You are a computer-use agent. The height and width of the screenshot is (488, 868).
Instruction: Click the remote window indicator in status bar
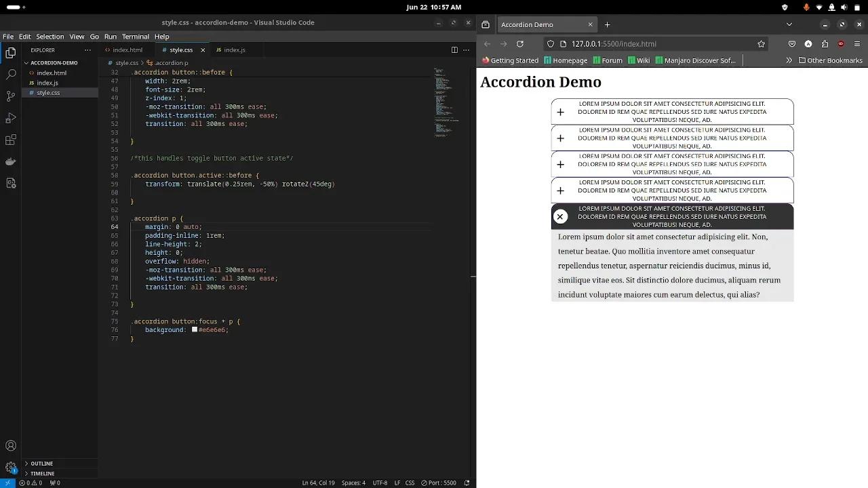click(7, 483)
